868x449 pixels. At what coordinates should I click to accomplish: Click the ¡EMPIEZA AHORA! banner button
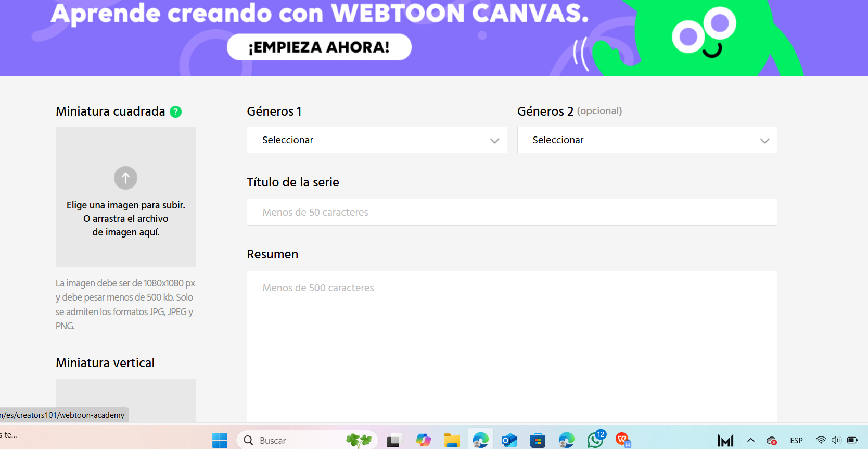tap(319, 47)
